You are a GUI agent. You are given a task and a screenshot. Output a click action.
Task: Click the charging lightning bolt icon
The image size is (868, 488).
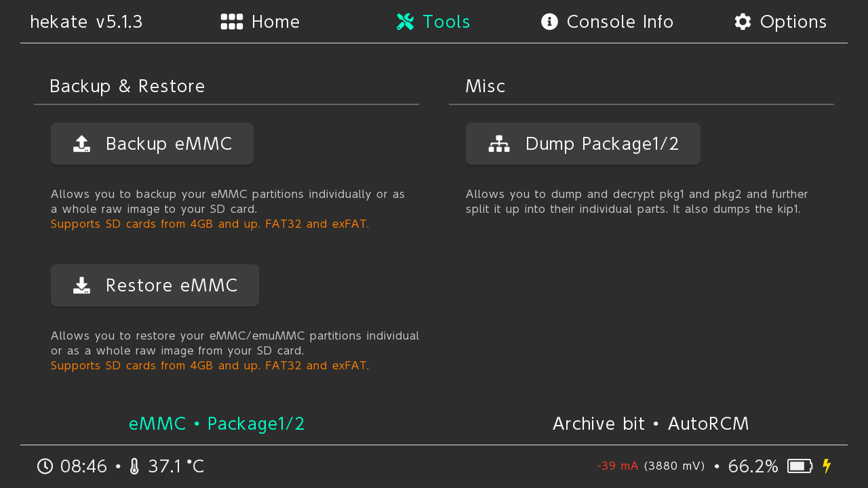827,466
